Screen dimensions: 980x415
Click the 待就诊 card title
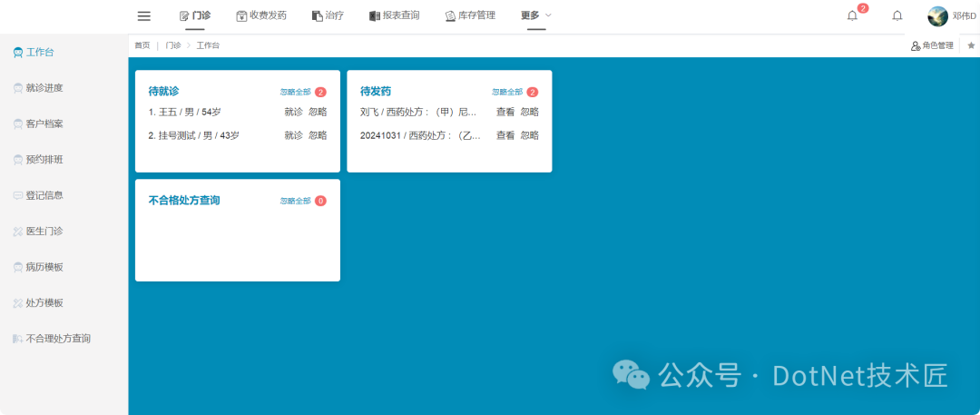click(163, 92)
